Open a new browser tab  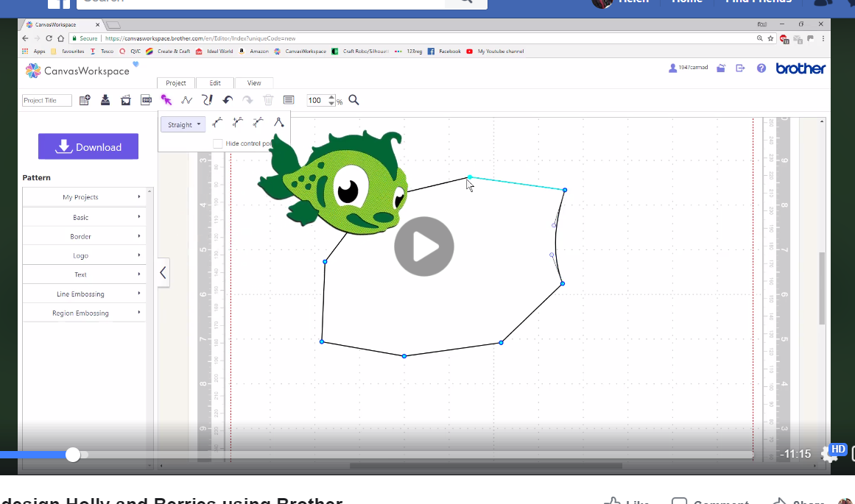tap(113, 25)
